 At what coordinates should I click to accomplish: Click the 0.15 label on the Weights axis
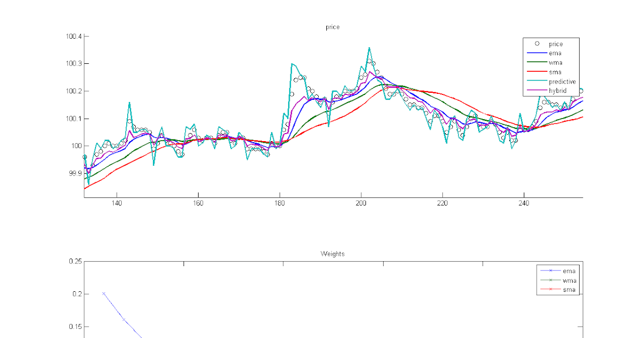75,327
